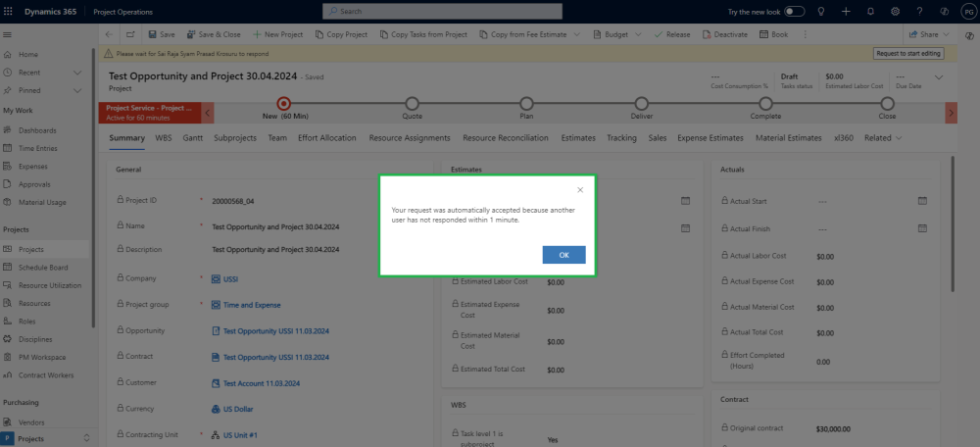Open PM Workspace in sidebar
This screenshot has height=447, width=980.
click(44, 358)
